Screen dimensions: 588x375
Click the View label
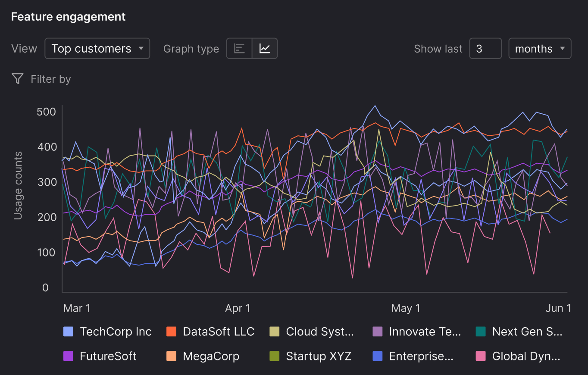pos(24,49)
